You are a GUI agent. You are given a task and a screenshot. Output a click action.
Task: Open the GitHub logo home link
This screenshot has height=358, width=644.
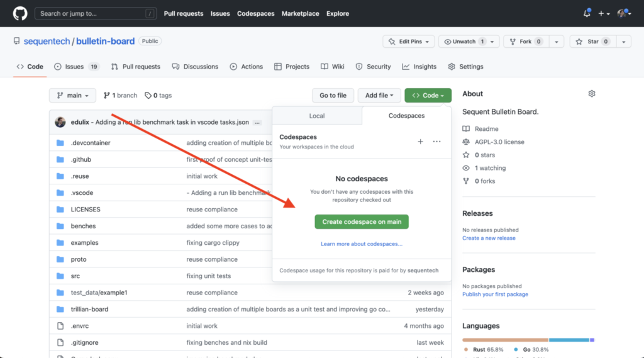[x=19, y=14]
